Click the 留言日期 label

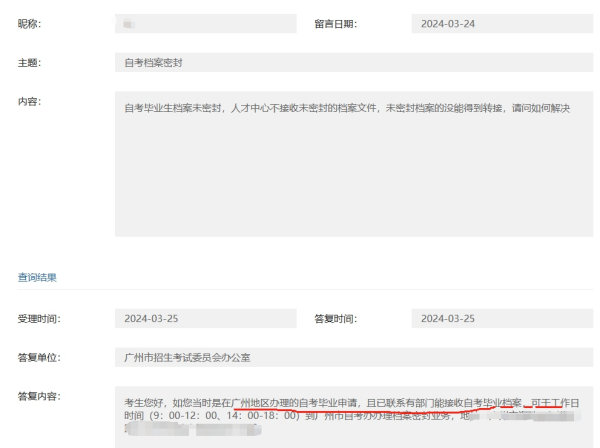335,24
